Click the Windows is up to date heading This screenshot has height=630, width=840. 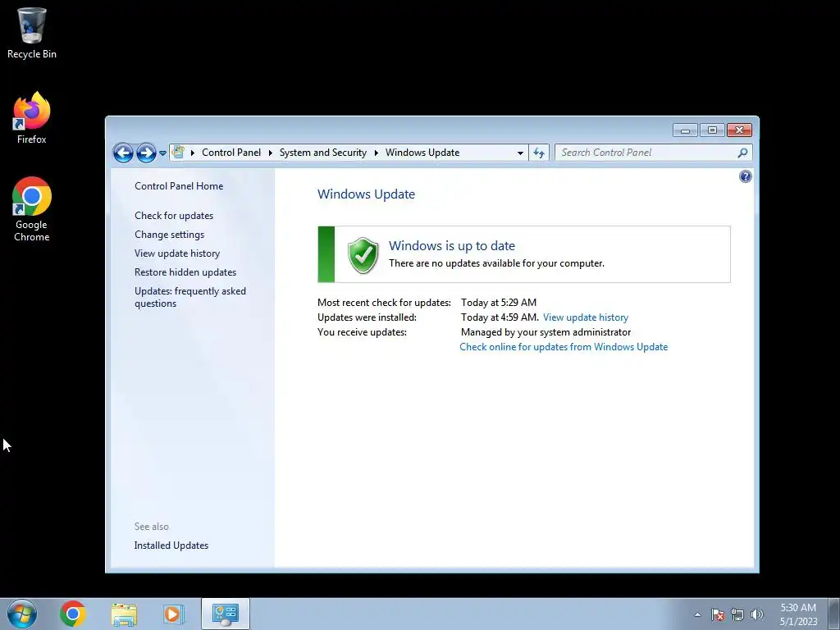click(x=452, y=246)
